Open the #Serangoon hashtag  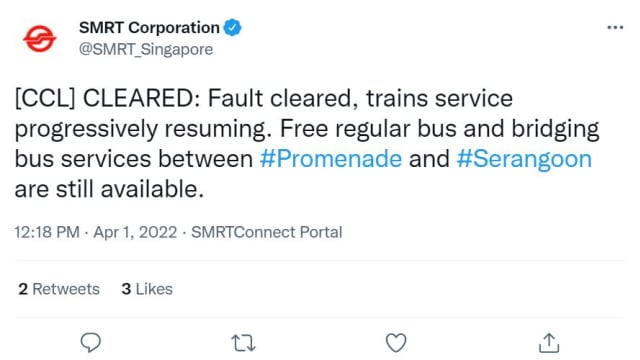pyautogui.click(x=524, y=159)
